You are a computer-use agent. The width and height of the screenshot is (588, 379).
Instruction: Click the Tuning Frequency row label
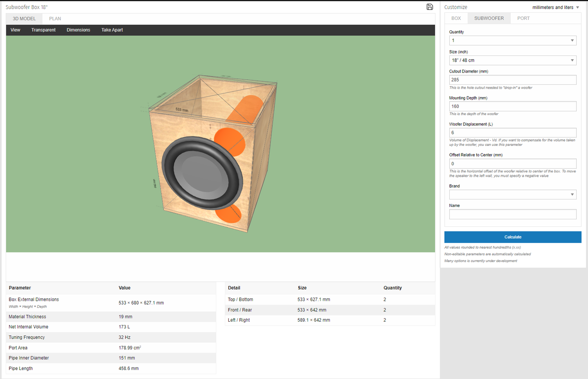[27, 337]
